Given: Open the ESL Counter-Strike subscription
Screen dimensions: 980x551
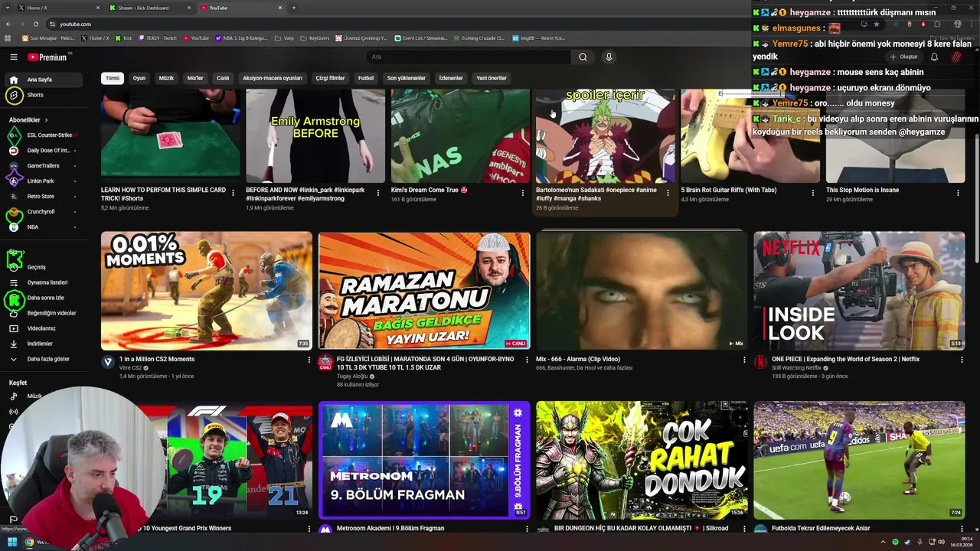Looking at the screenshot, I should (x=42, y=135).
